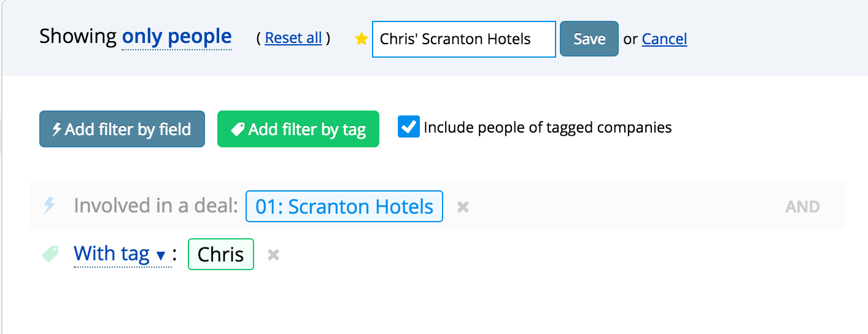Uncheck Include people of tagged companies
The image size is (868, 334).
coord(409,127)
